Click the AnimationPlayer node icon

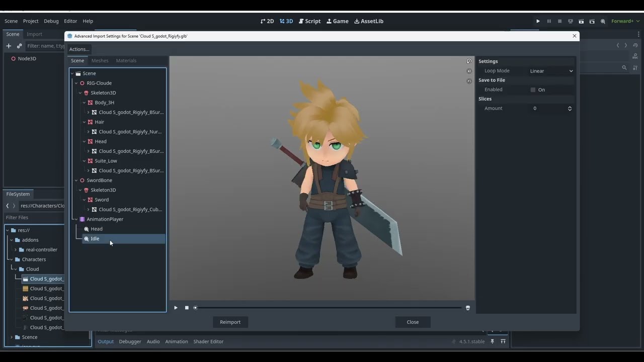(82, 219)
